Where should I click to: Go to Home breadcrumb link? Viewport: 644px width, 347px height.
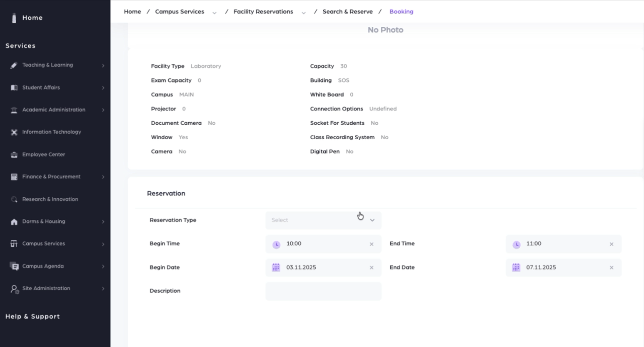pos(132,12)
